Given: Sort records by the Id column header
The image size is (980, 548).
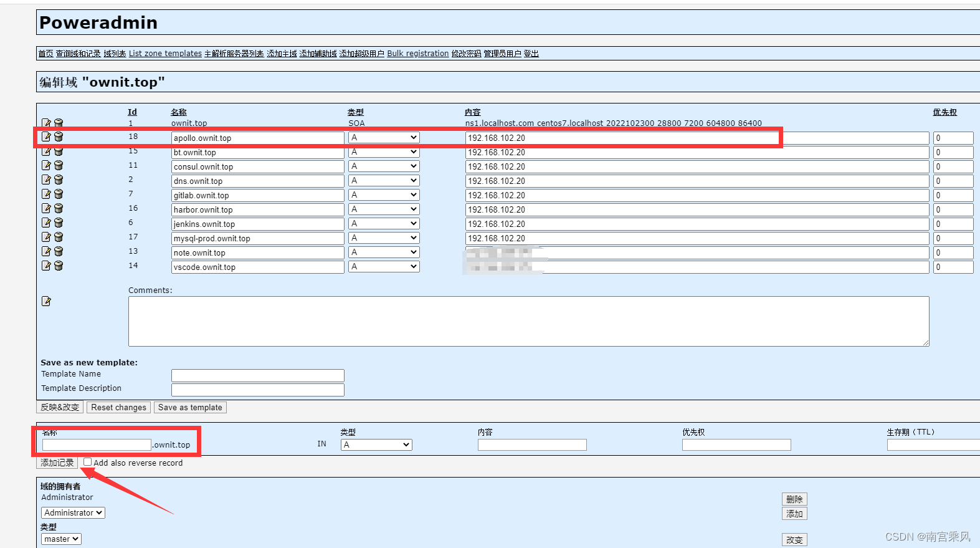Looking at the screenshot, I should [132, 112].
